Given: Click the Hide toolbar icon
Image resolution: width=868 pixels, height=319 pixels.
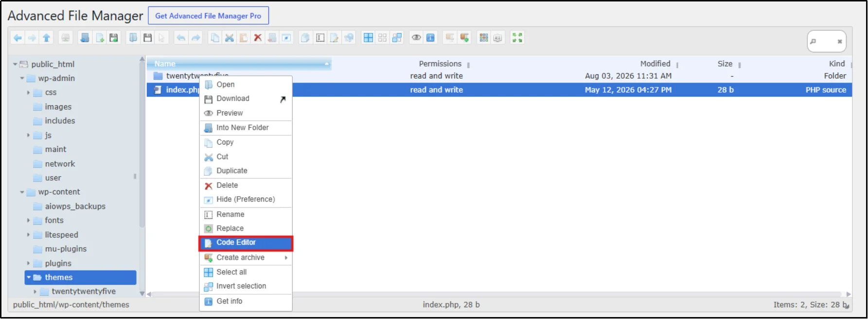Looking at the screenshot, I should tap(286, 38).
